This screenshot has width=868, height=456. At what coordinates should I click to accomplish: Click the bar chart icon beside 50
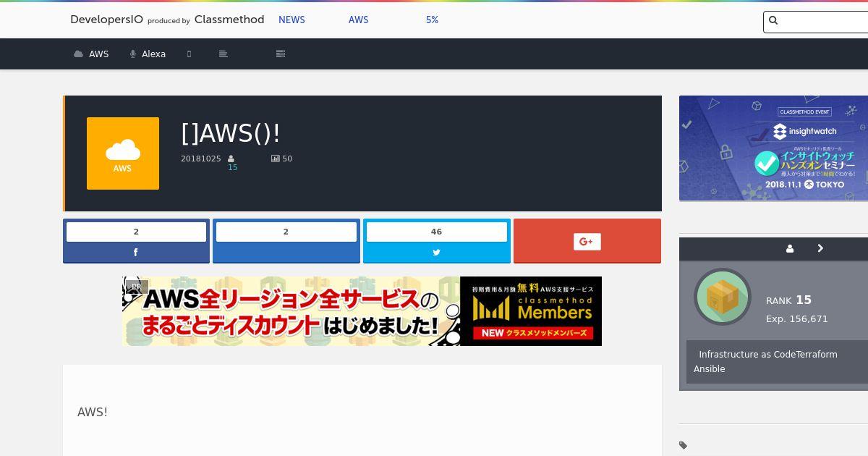pyautogui.click(x=276, y=159)
